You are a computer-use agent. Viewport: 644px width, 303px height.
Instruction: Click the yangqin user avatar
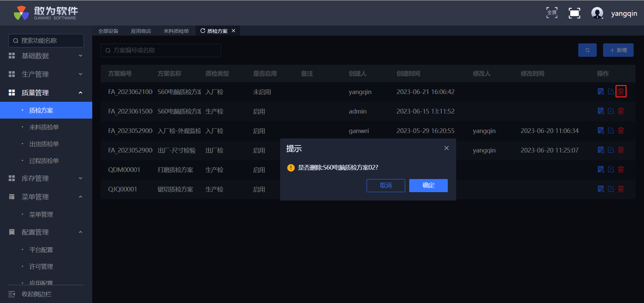pyautogui.click(x=597, y=13)
